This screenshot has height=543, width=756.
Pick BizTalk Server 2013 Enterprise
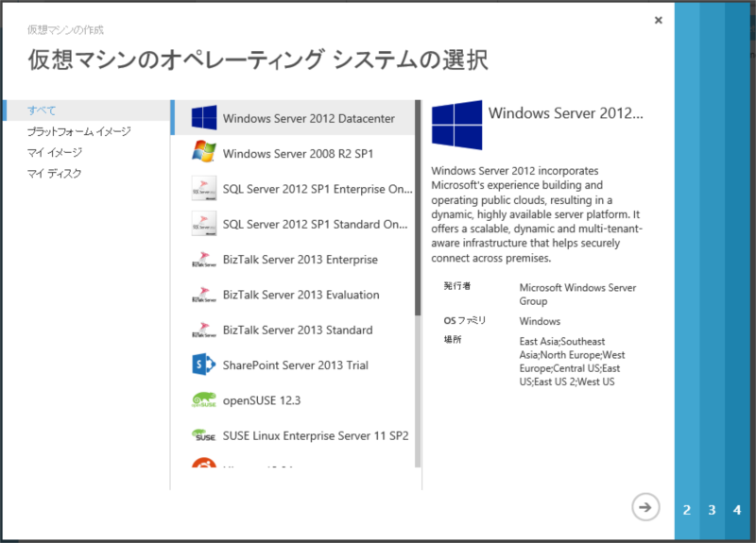tap(294, 259)
